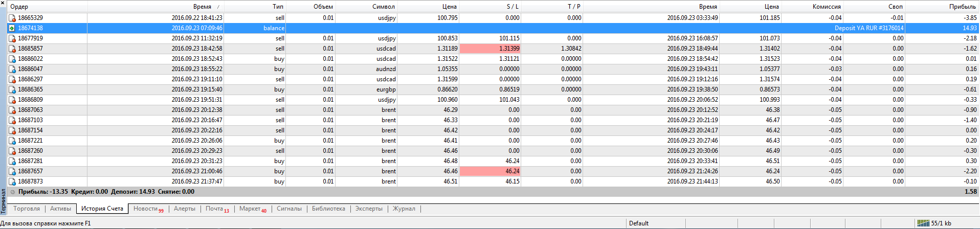Switch to the Активы tab
Screen dimensions: 980x229
coord(60,209)
